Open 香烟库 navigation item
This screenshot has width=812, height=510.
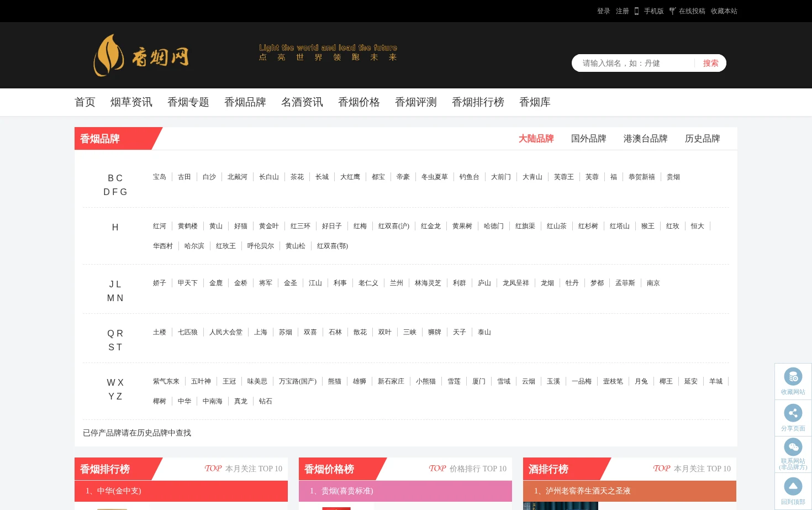click(x=535, y=102)
